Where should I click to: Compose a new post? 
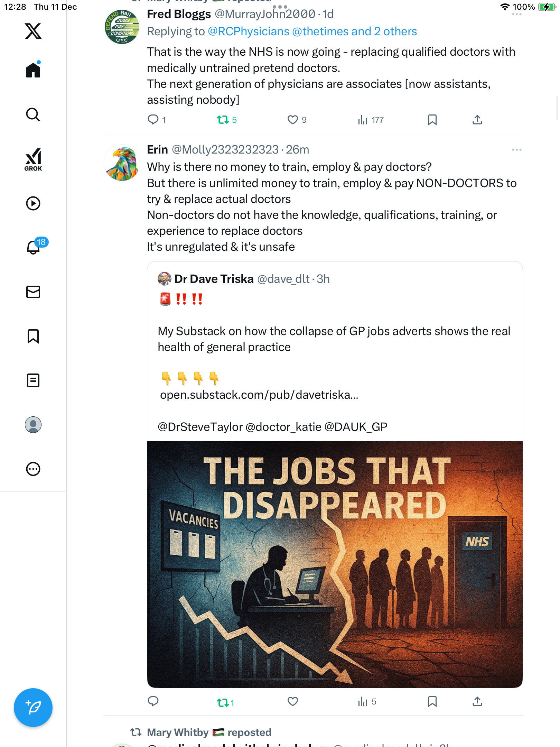click(33, 708)
